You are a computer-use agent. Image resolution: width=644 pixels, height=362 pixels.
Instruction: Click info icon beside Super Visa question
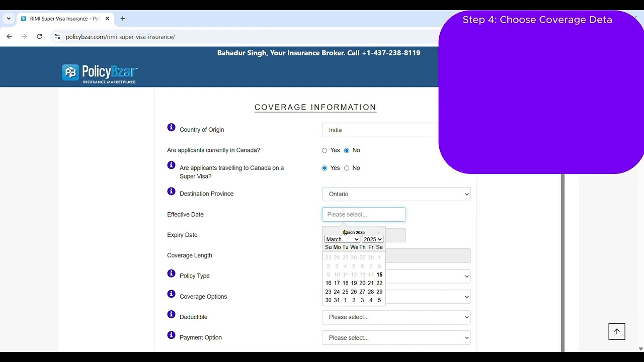[x=171, y=165]
